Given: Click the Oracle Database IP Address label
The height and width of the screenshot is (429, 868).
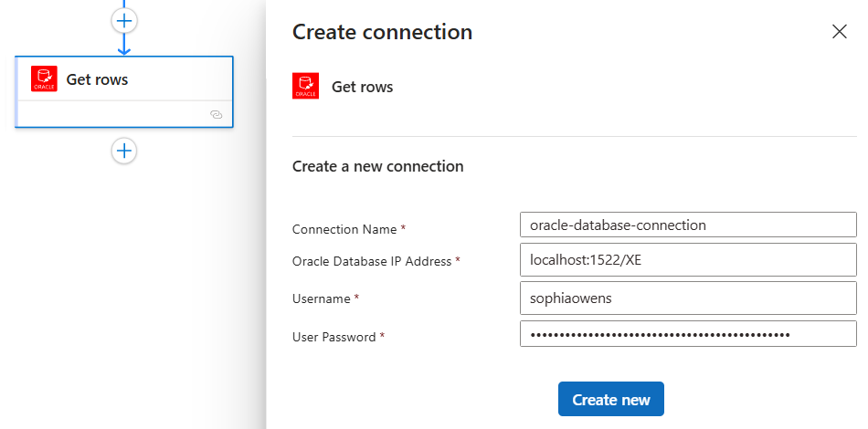Looking at the screenshot, I should pos(372,261).
